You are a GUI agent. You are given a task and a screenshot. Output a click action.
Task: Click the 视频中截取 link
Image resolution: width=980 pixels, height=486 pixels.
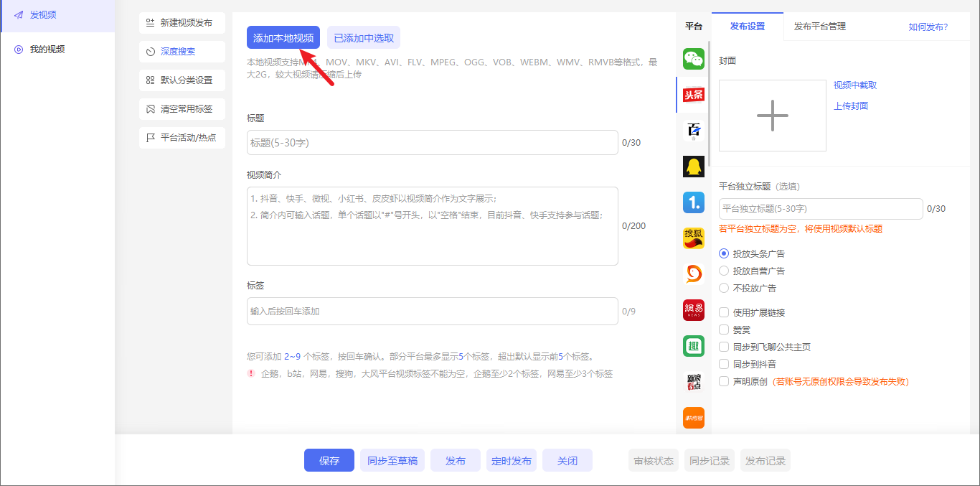point(855,85)
